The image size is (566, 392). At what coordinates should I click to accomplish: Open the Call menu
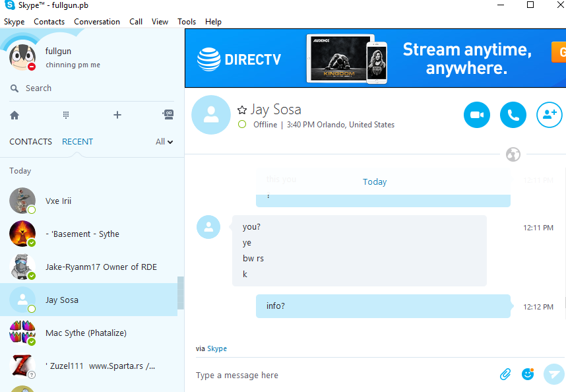(136, 22)
